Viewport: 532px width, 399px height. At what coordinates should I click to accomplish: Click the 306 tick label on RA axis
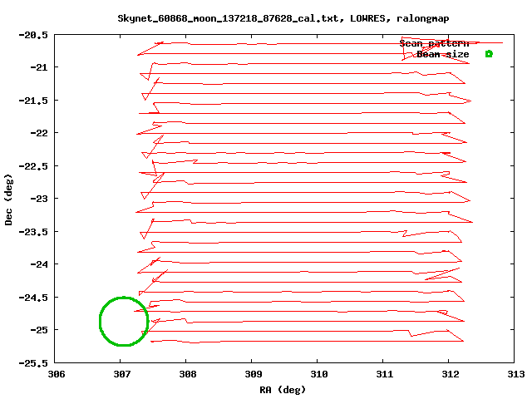[x=57, y=374]
